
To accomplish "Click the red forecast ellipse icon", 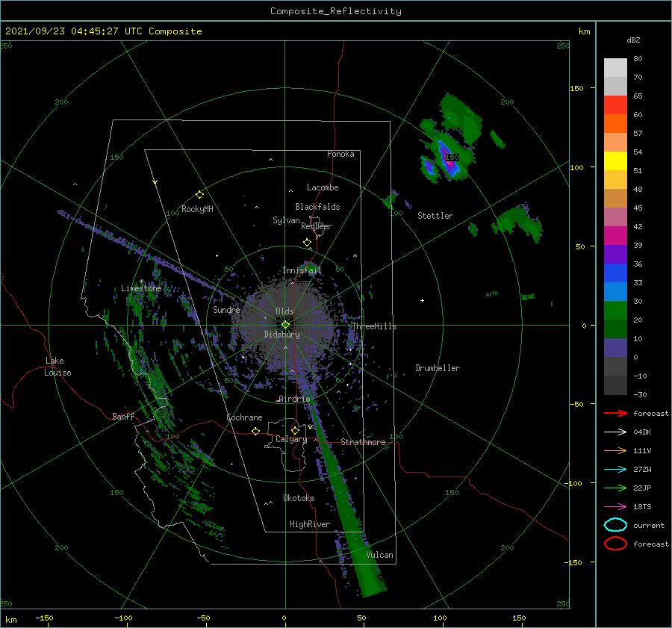I will pyautogui.click(x=615, y=544).
